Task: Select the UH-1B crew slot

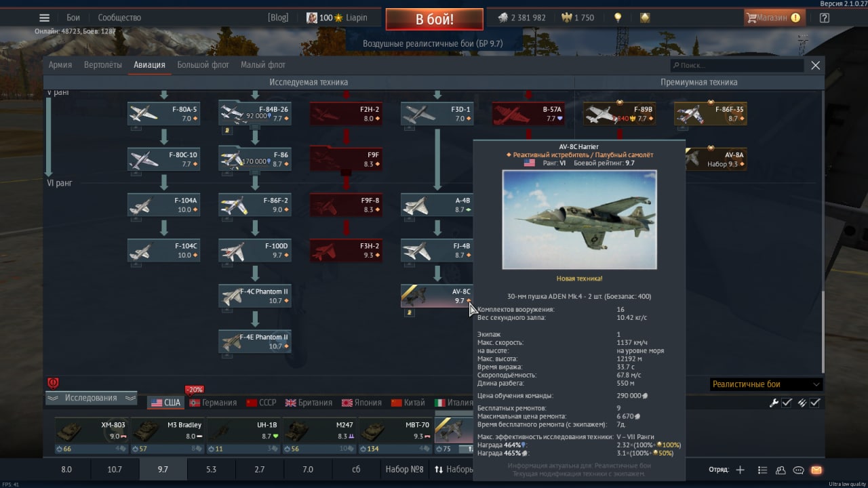Action: pos(243,435)
